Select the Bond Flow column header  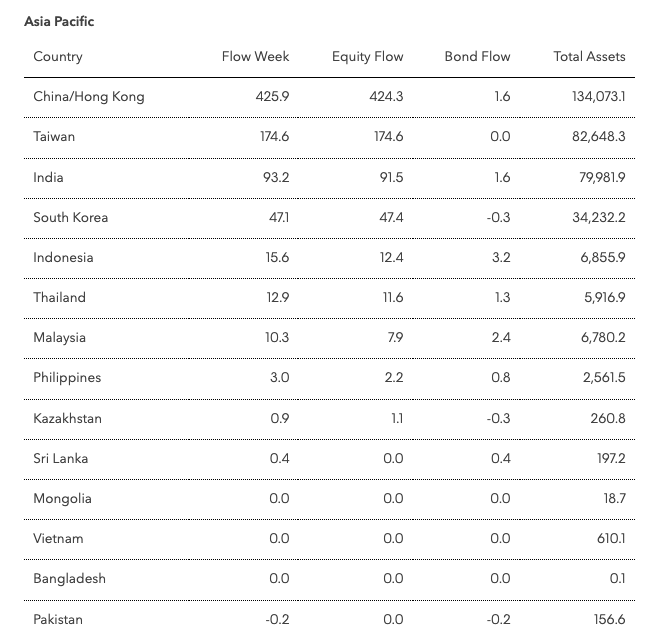pyautogui.click(x=477, y=57)
